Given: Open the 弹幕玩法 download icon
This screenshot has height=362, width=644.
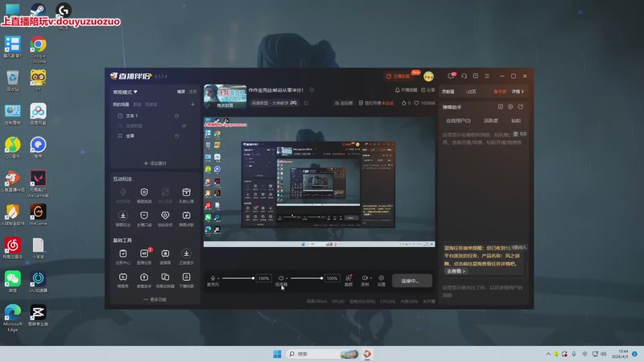Looking at the screenshot, I should coord(123,216).
